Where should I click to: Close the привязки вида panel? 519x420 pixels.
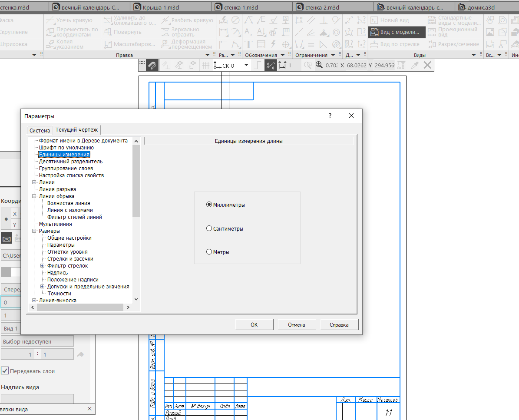89,409
